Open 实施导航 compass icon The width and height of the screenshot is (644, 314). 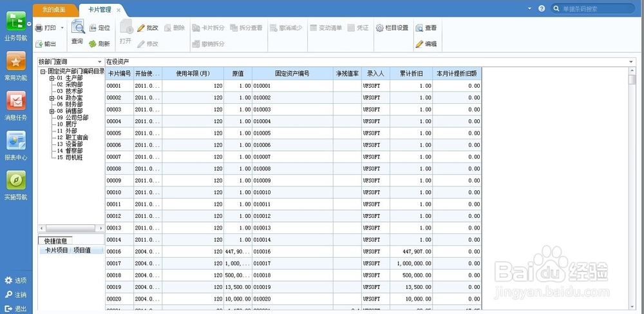16,181
